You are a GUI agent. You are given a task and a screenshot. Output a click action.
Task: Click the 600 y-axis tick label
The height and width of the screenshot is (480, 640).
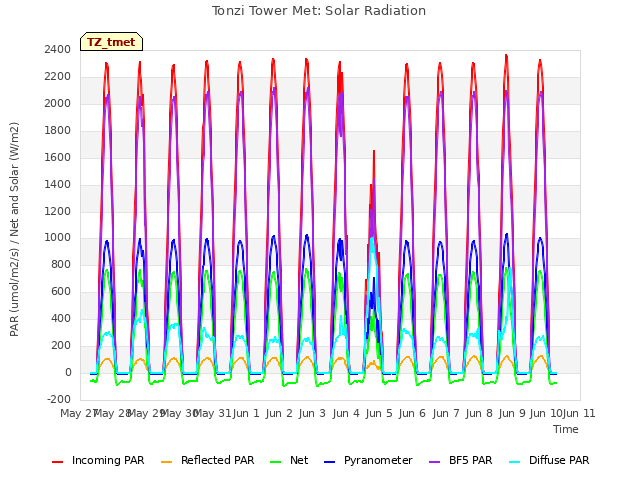(x=61, y=292)
